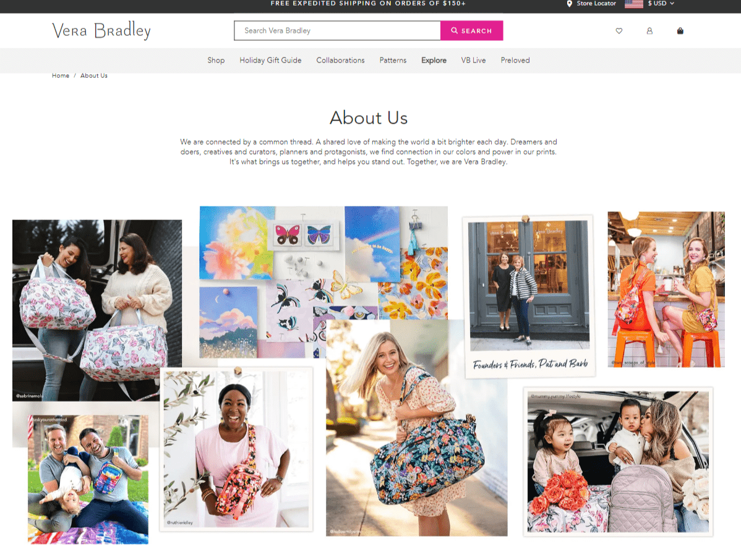Expand the $ USD currency dropdown

pos(661,3)
